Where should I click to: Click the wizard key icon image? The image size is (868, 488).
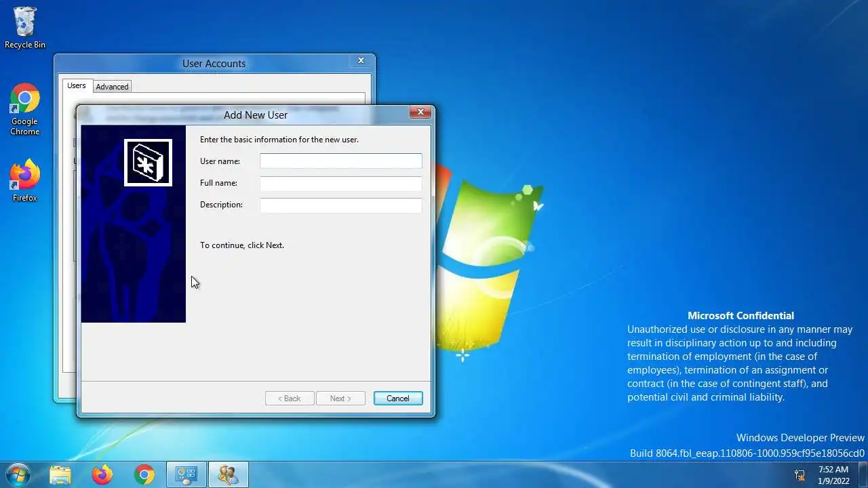[148, 163]
